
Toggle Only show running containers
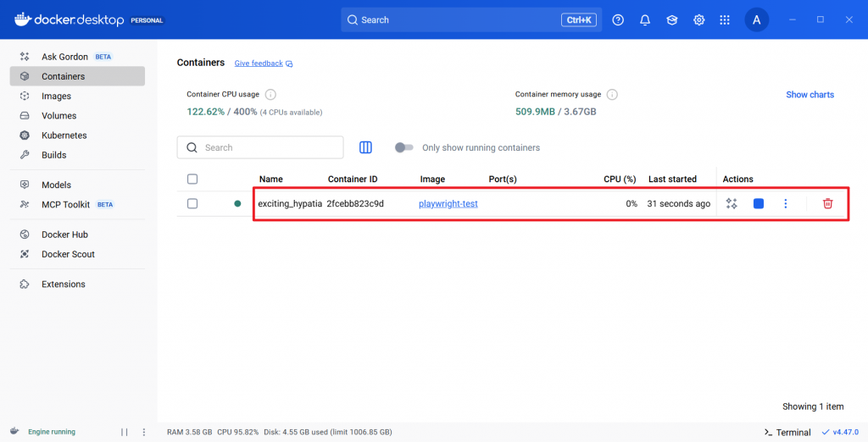(x=404, y=147)
